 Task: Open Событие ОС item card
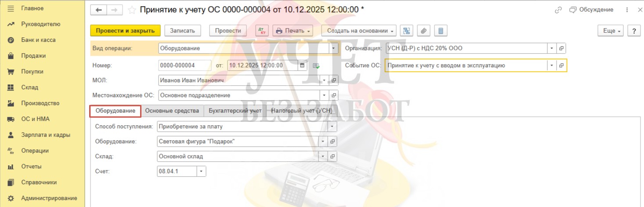(x=561, y=65)
